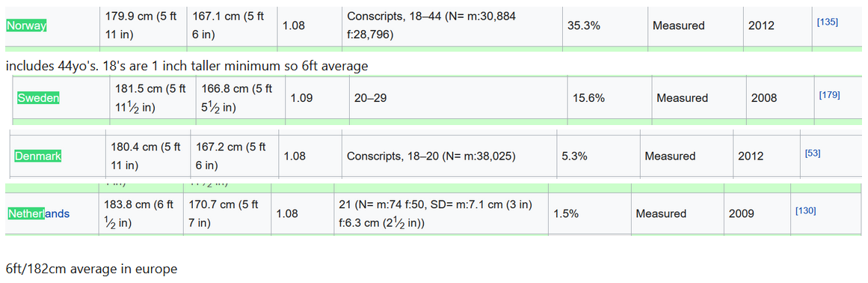
Task: Open the Norway country link
Action: [x=26, y=25]
